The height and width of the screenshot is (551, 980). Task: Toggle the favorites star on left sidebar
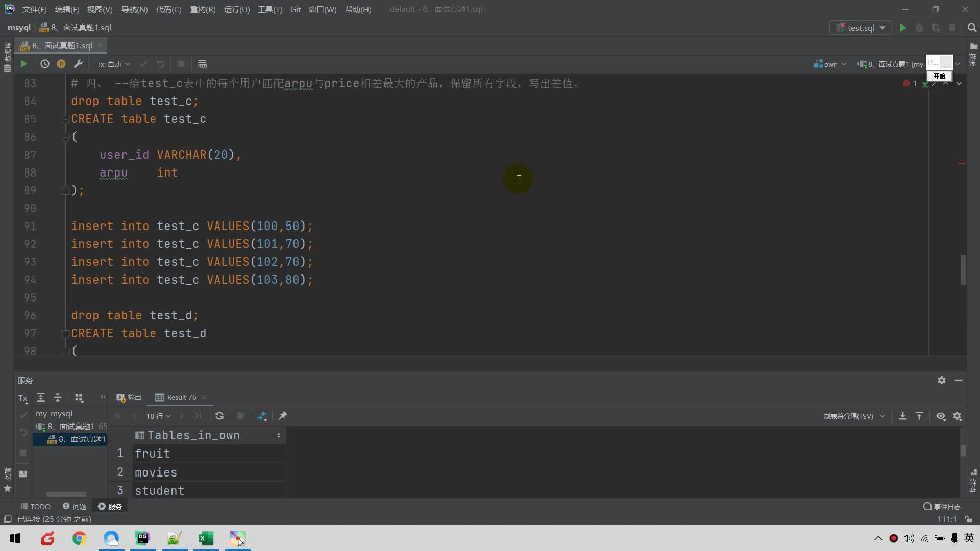(7, 489)
